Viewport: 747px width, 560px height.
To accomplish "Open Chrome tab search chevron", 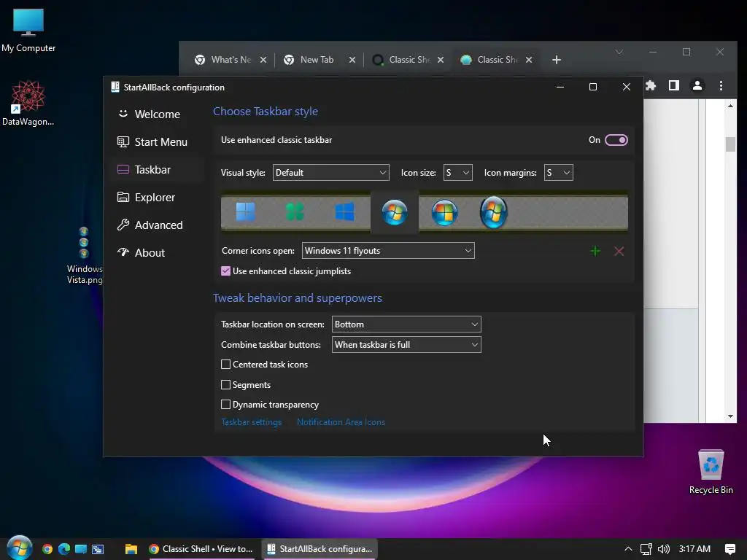I will [619, 52].
